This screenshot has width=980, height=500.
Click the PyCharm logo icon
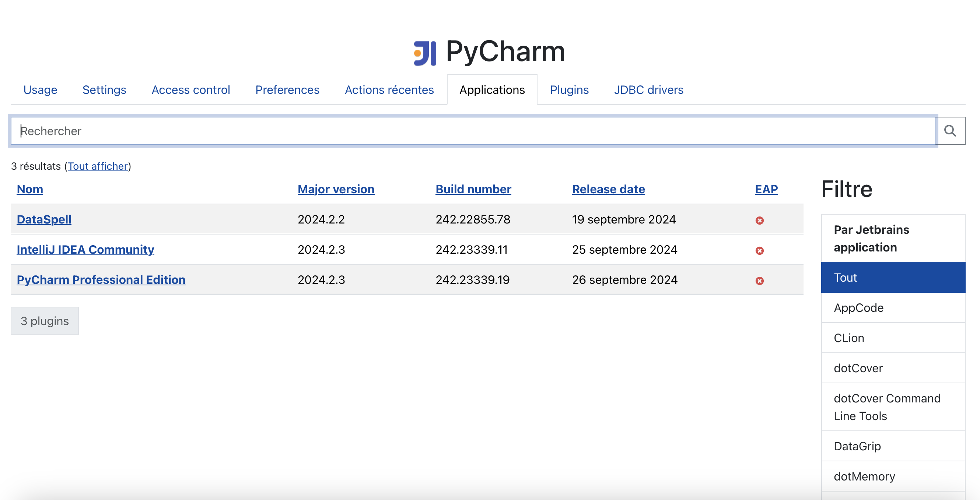[425, 53]
